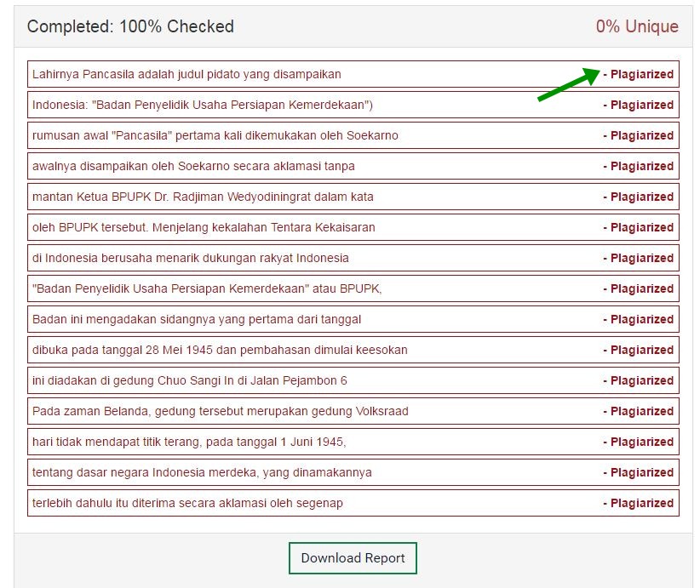Open the '0% Unique' summary link
Viewport: 700px width, 588px height.
pyautogui.click(x=639, y=26)
